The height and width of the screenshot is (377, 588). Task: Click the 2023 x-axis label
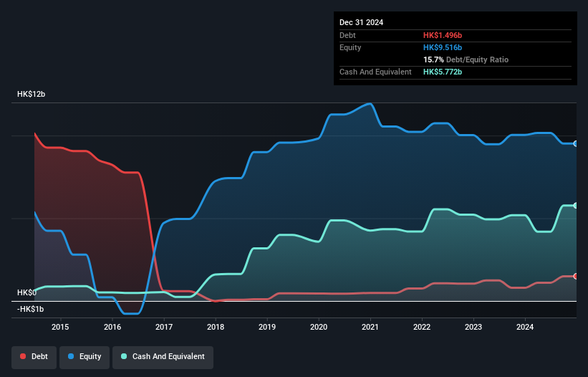coord(473,327)
